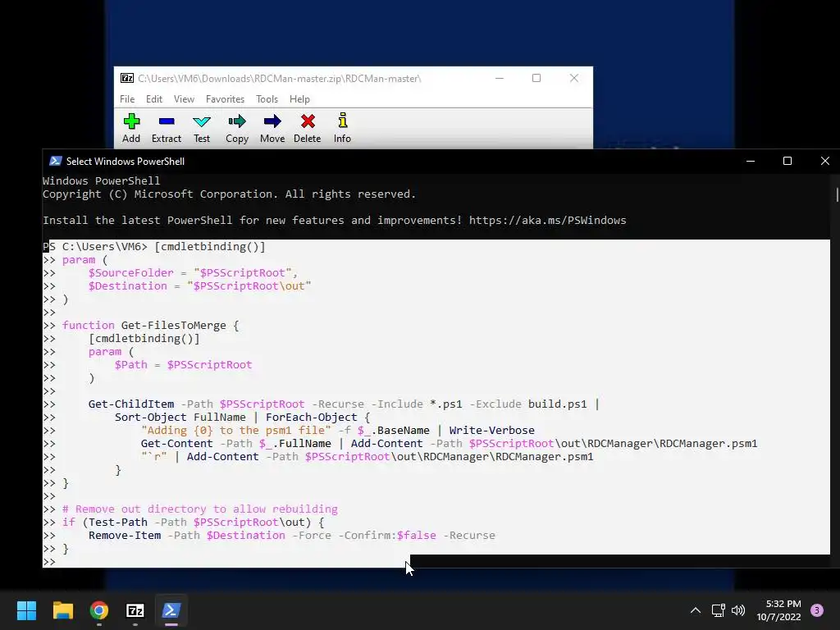Show hidden icons in system tray
840x630 pixels.
[696, 610]
